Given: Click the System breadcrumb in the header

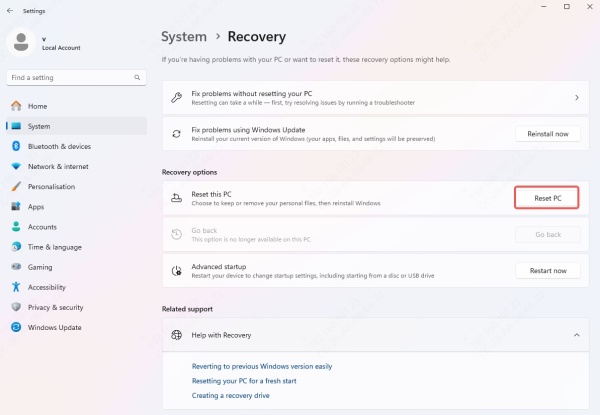Looking at the screenshot, I should 184,37.
